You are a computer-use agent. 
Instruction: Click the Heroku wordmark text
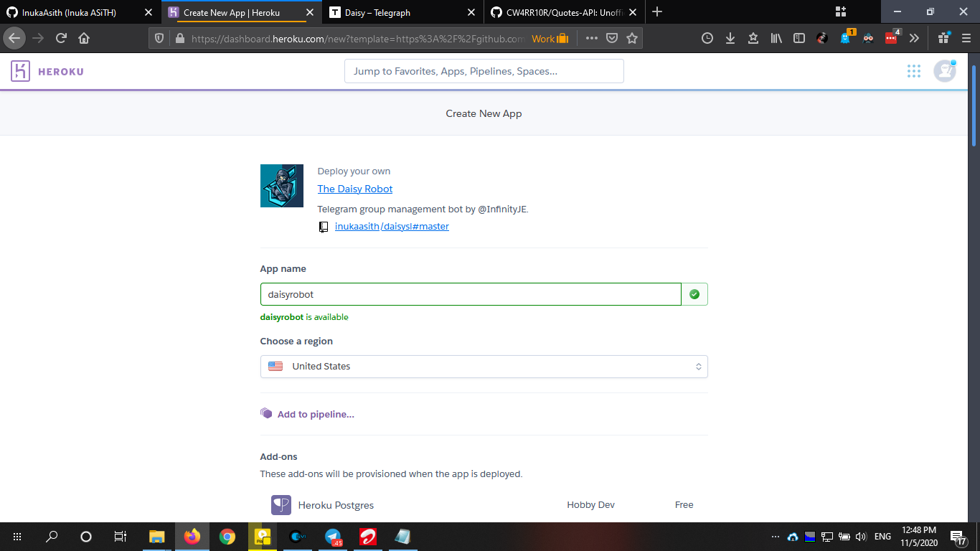(61, 72)
